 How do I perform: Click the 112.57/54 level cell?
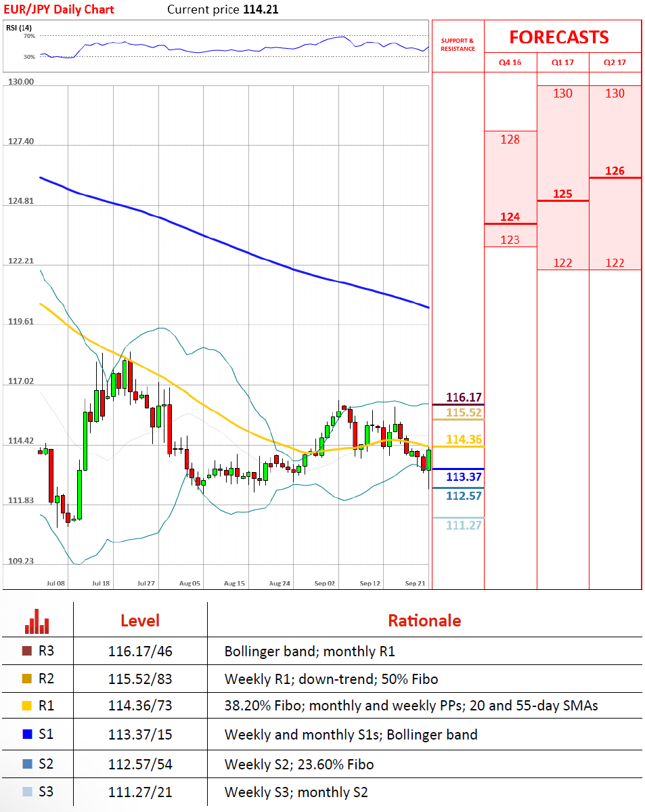click(140, 765)
